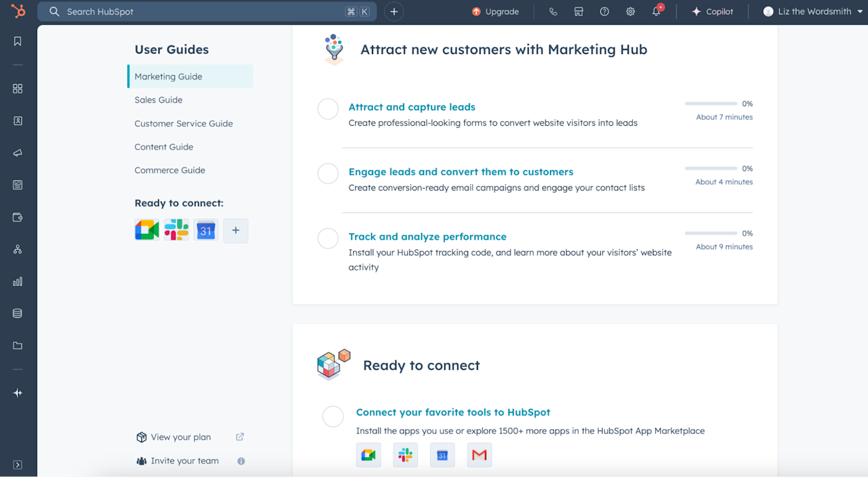Image resolution: width=868 pixels, height=477 pixels.
Task: Open the Commerce wallet icon in sidebar
Action: pos(17,217)
